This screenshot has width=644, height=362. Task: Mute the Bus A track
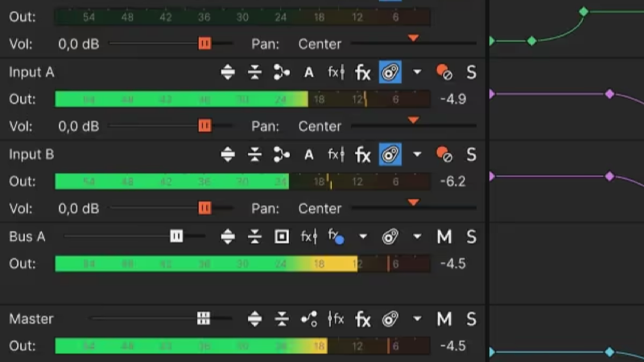444,237
